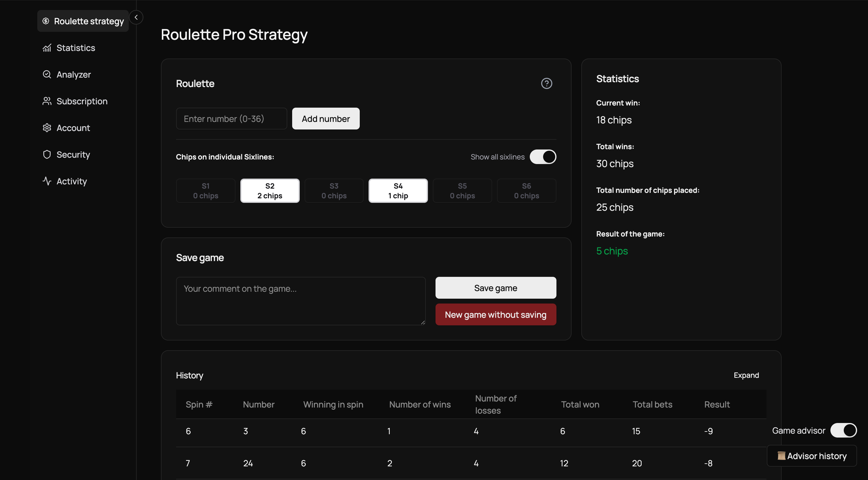
Task: Toggle Show all sixlines switch
Action: (x=542, y=157)
